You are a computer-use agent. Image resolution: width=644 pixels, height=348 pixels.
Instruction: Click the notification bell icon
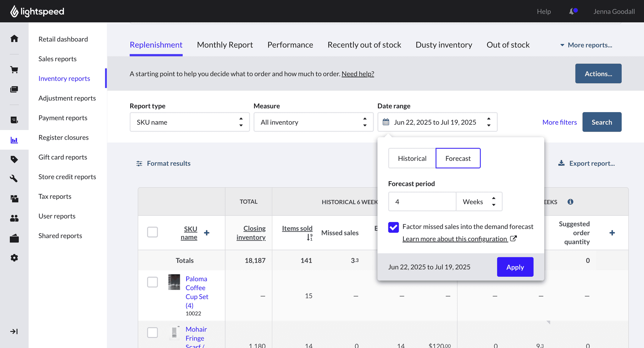572,12
